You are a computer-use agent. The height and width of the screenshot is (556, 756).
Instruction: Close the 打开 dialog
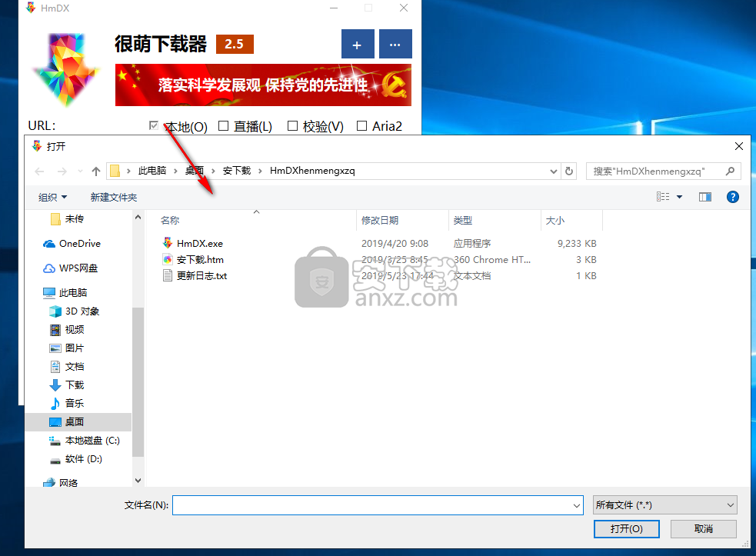point(738,146)
